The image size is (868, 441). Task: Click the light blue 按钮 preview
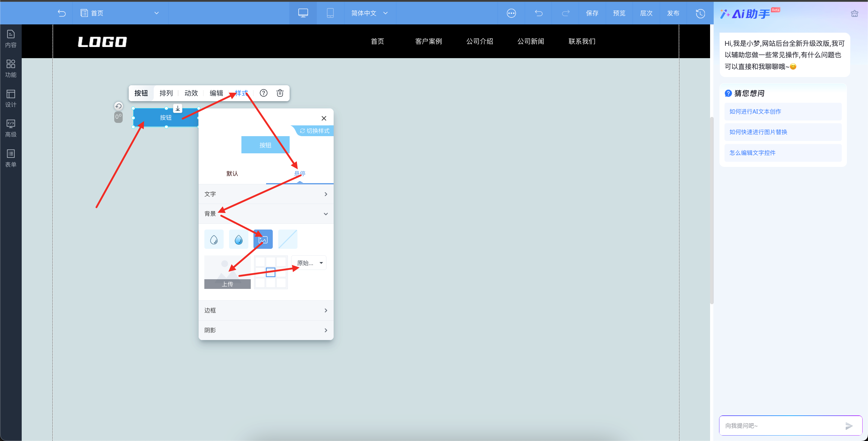point(266,145)
